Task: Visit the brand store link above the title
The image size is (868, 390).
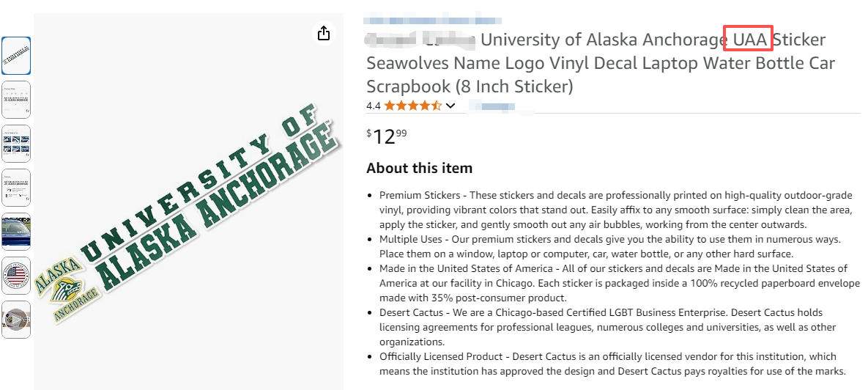Action: tap(432, 19)
